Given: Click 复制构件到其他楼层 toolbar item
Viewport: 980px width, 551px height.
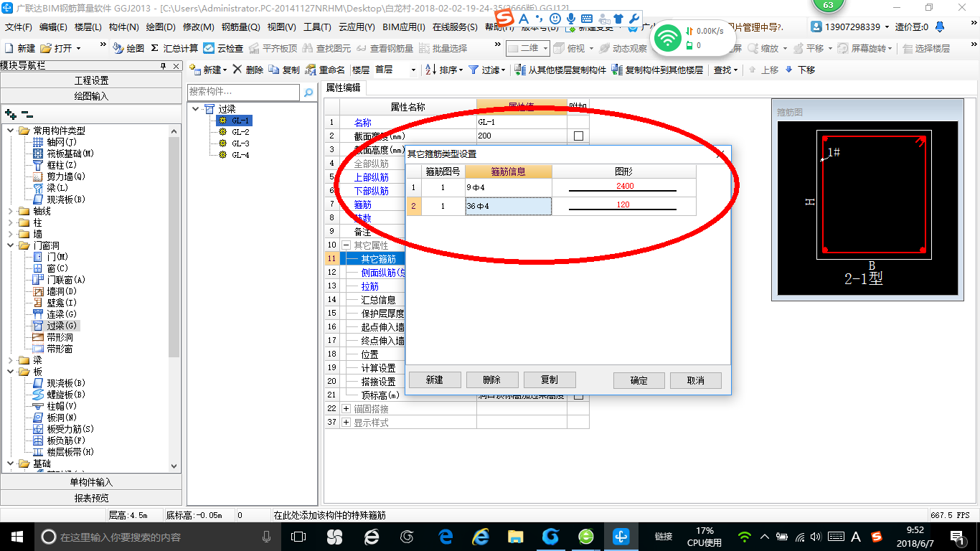Looking at the screenshot, I should 657,70.
